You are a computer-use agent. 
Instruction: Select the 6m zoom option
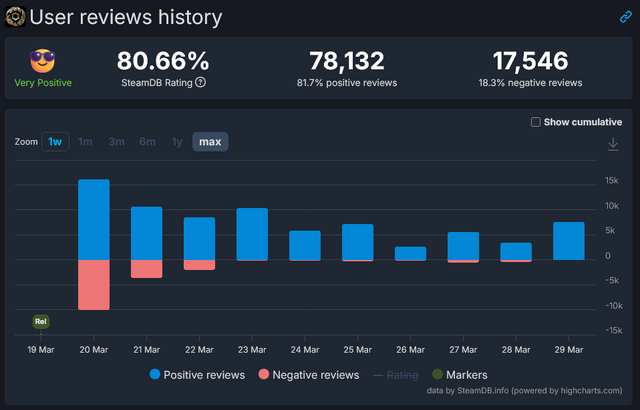click(x=147, y=141)
